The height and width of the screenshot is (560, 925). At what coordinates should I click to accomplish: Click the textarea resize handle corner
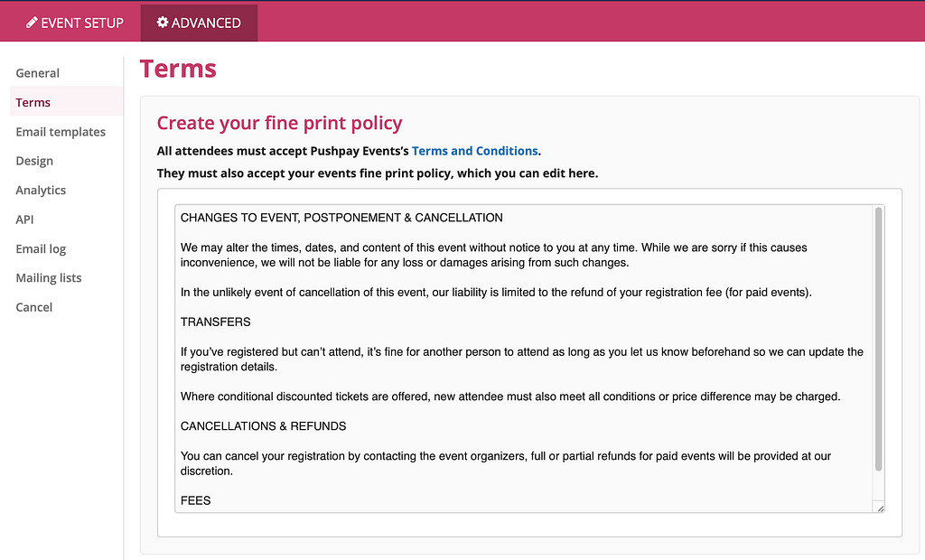(879, 508)
